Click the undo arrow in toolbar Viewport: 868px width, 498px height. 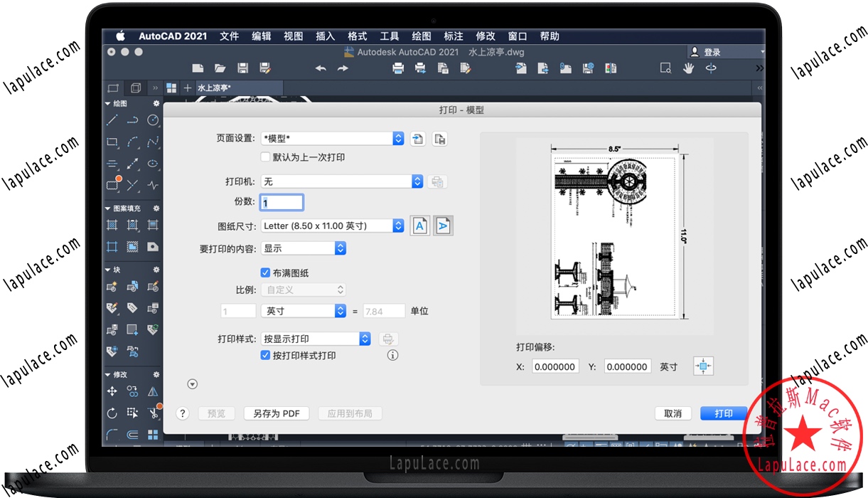[321, 68]
